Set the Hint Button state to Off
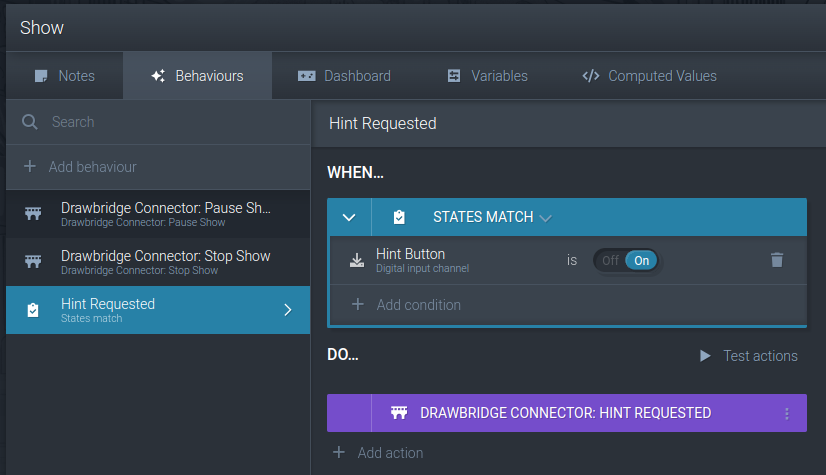Viewport: 826px width, 475px height. (611, 260)
